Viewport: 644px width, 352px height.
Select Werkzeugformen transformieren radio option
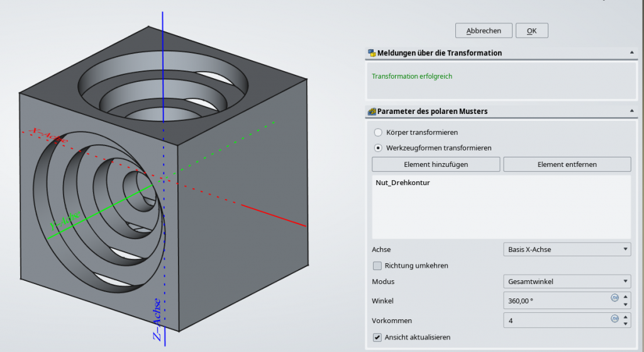[378, 148]
